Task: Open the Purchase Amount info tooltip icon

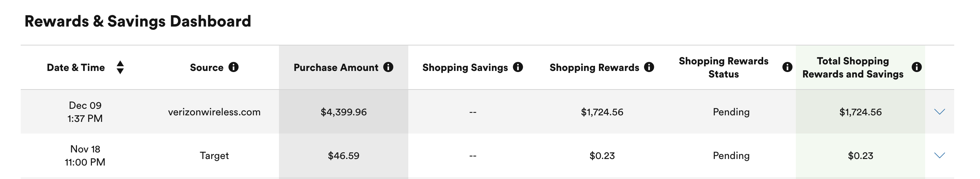Action: pyautogui.click(x=388, y=67)
